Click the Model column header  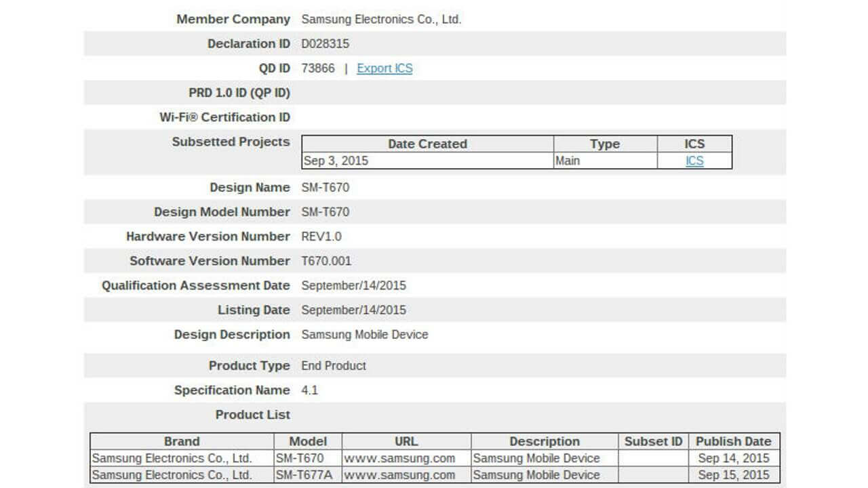[x=308, y=441]
